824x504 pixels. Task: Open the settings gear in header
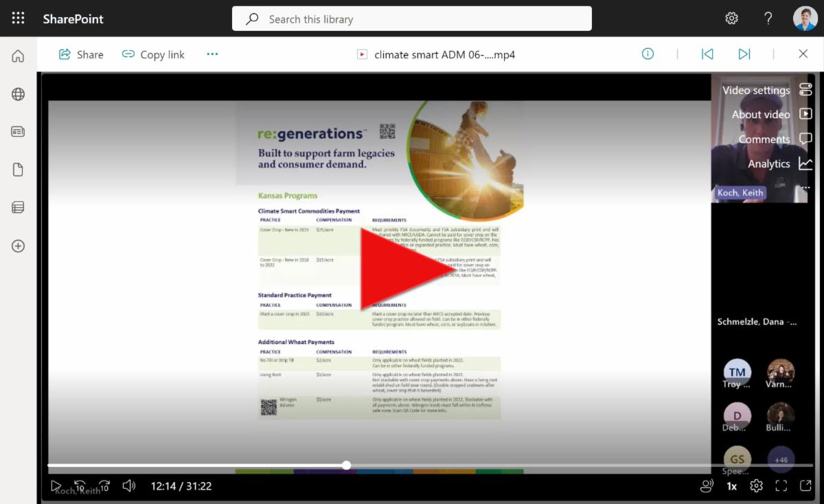point(731,19)
